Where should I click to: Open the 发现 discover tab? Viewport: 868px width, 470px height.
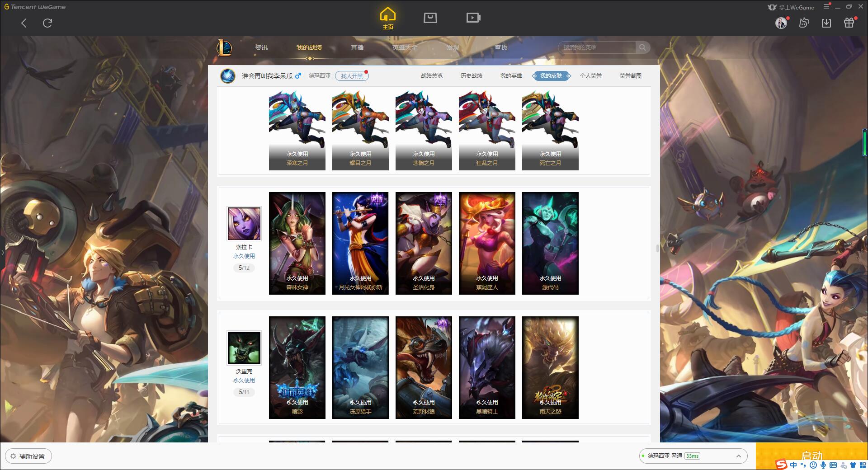click(x=453, y=47)
